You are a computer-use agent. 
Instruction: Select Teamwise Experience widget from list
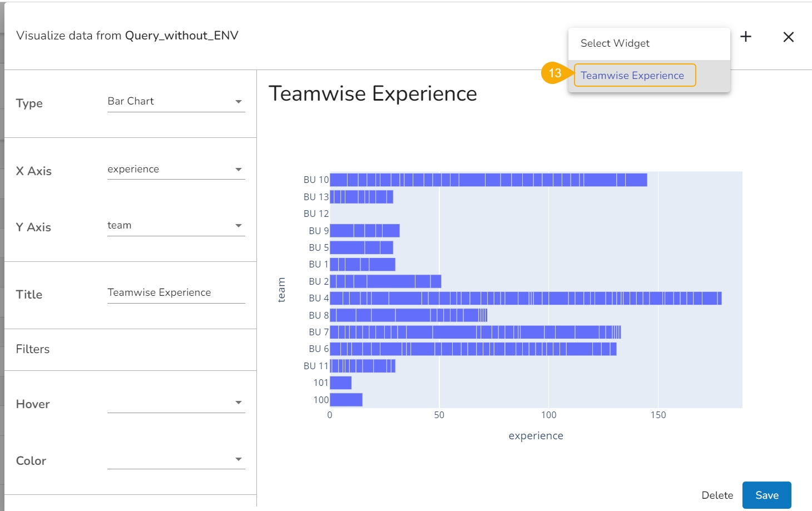pos(632,76)
